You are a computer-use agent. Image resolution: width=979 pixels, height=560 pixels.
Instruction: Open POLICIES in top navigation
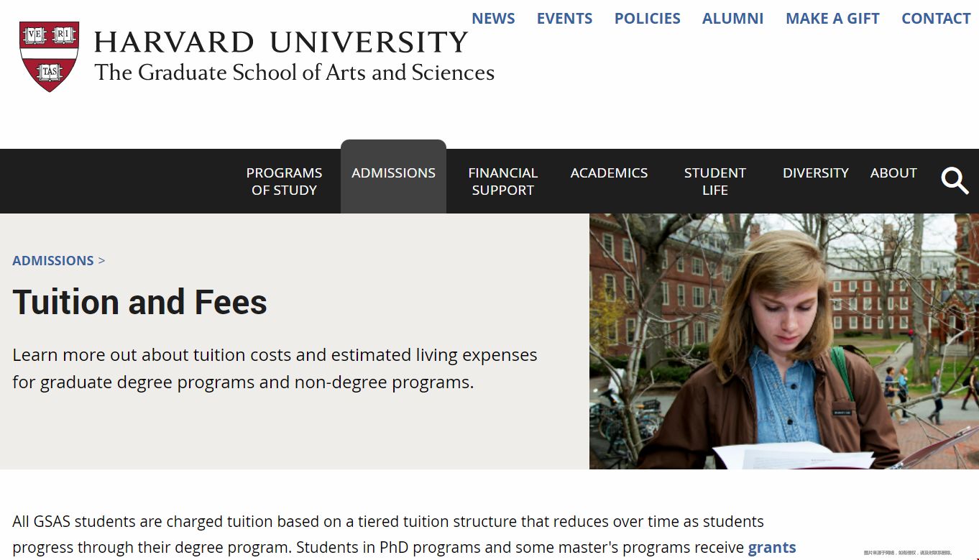tap(647, 19)
